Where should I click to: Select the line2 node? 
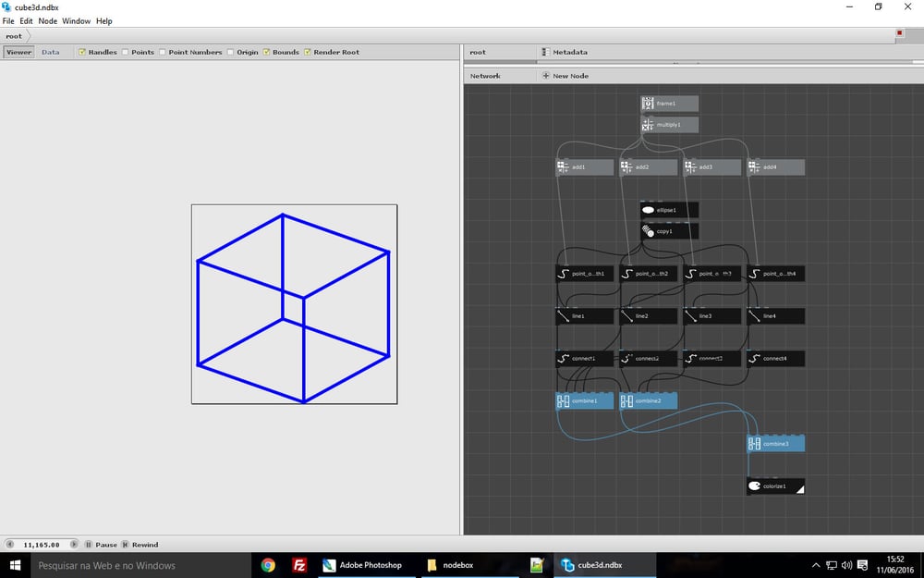(x=649, y=316)
